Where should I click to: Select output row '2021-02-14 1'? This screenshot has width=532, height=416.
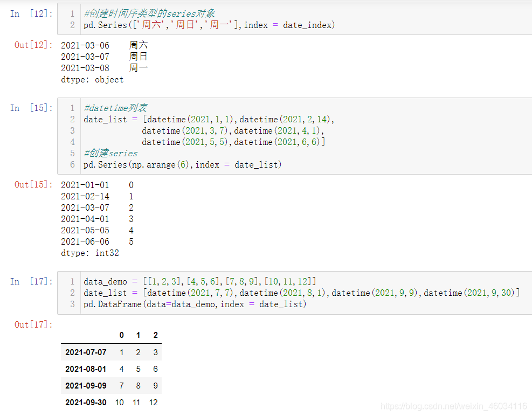[x=98, y=196]
